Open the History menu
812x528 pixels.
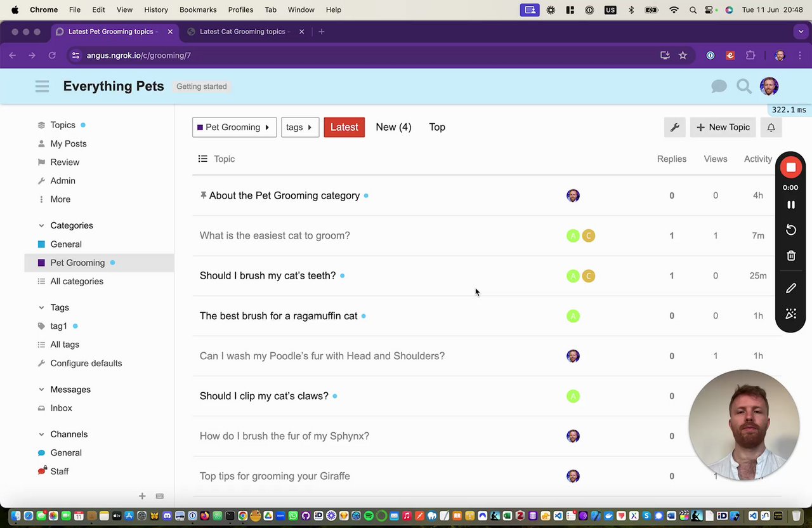click(x=156, y=10)
